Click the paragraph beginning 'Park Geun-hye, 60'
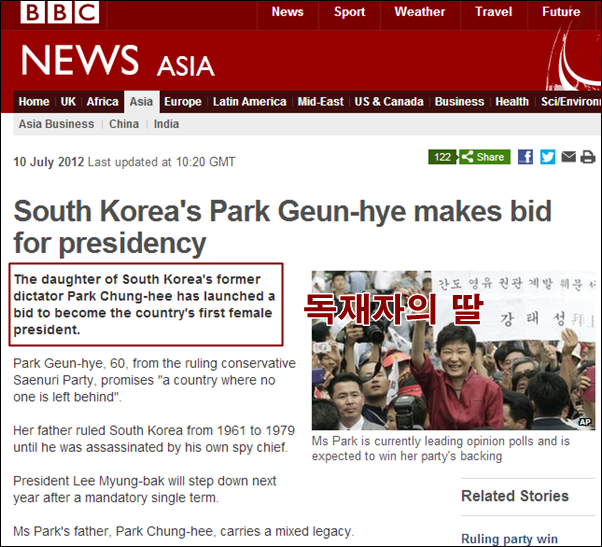This screenshot has height=547, width=602. click(154, 380)
